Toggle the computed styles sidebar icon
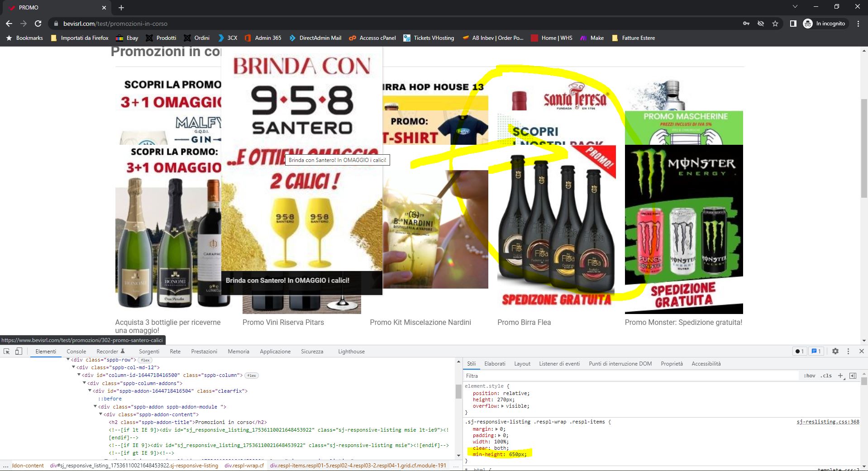868x471 pixels. (853, 376)
